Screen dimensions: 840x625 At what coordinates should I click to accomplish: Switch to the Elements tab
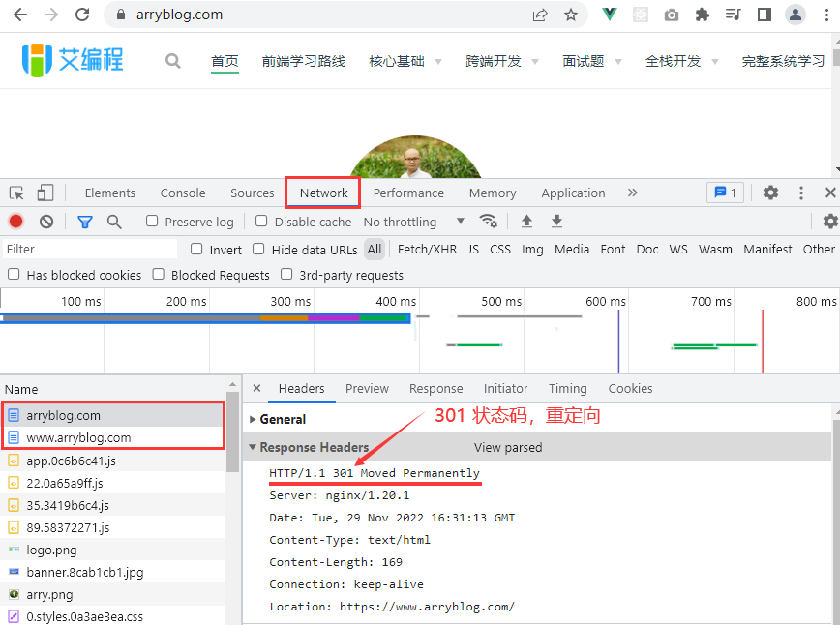click(109, 193)
